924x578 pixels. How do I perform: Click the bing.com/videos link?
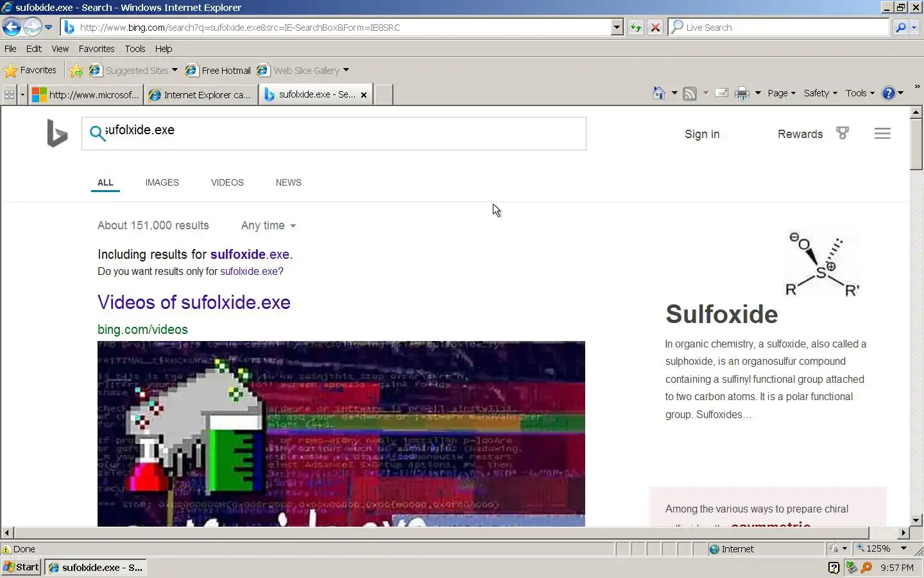(x=142, y=329)
